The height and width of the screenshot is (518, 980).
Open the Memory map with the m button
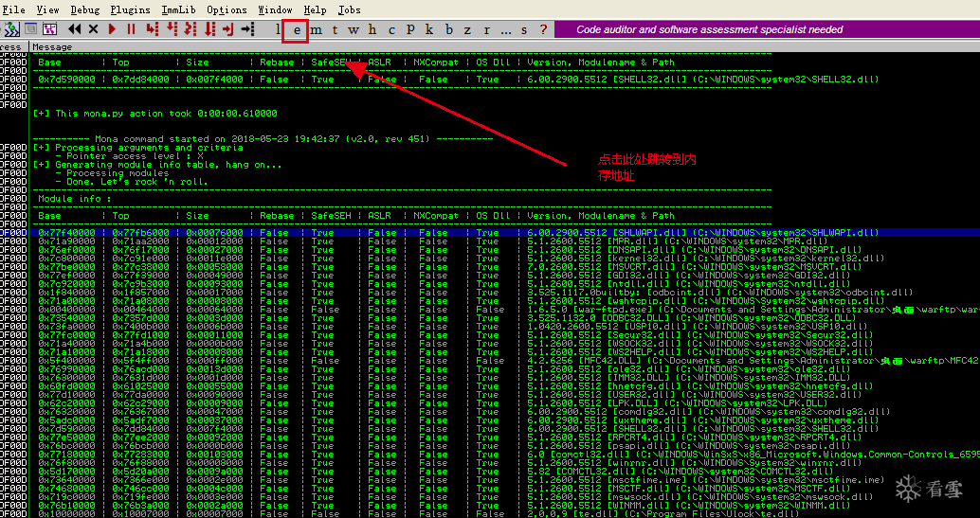pos(317,29)
